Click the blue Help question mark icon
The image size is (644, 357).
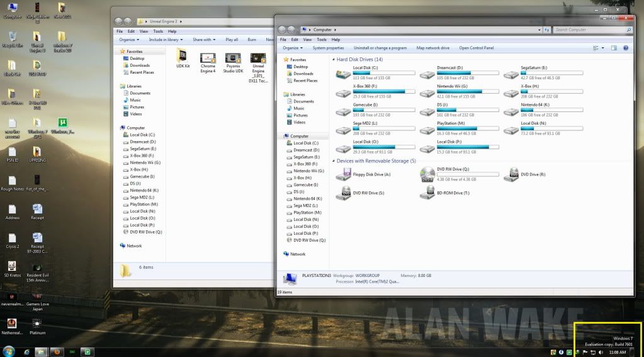point(626,48)
